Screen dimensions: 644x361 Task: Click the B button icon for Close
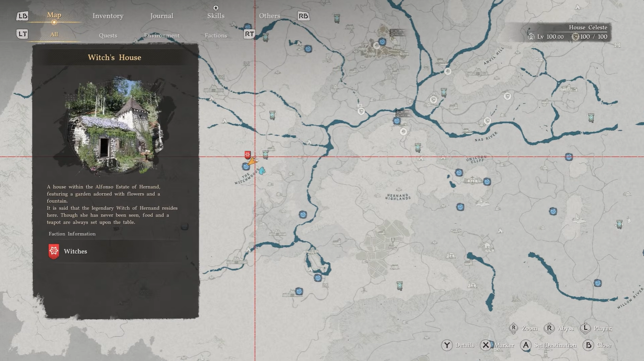588,345
